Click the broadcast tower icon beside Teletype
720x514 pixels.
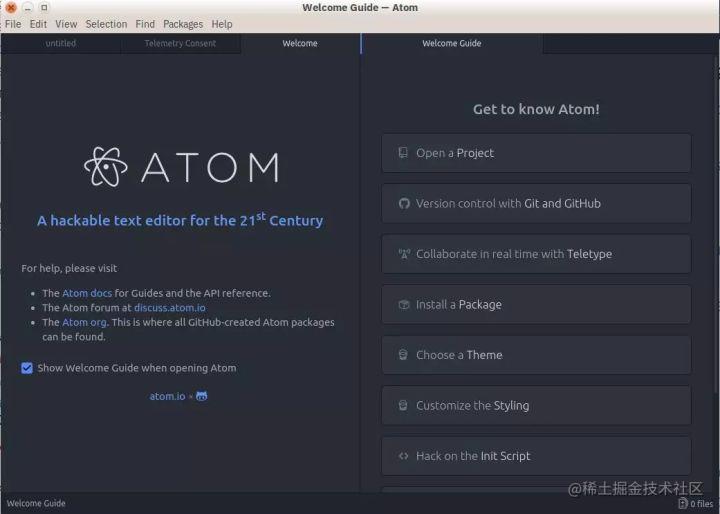404,254
